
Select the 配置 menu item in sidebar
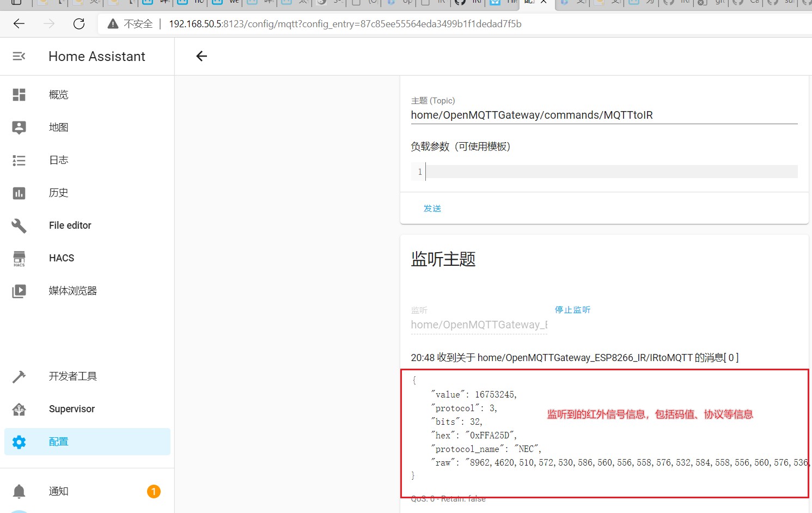[58, 441]
